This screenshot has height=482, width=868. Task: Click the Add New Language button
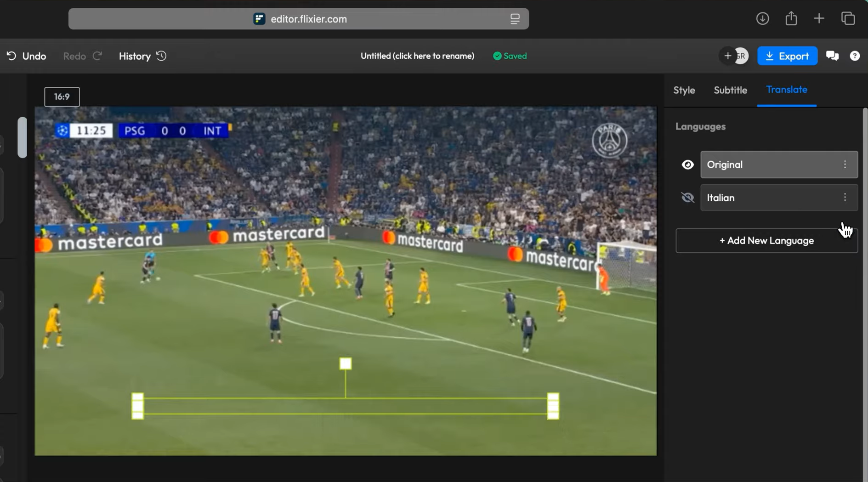click(766, 240)
